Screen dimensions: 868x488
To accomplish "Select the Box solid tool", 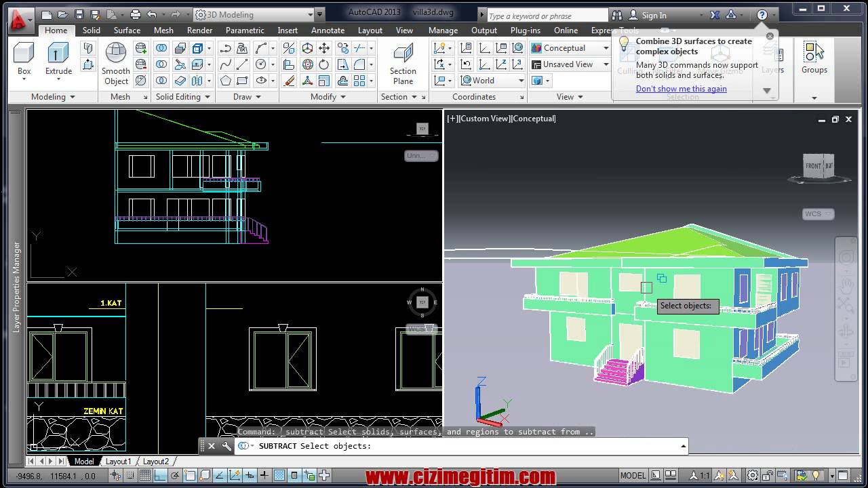I will [x=24, y=60].
